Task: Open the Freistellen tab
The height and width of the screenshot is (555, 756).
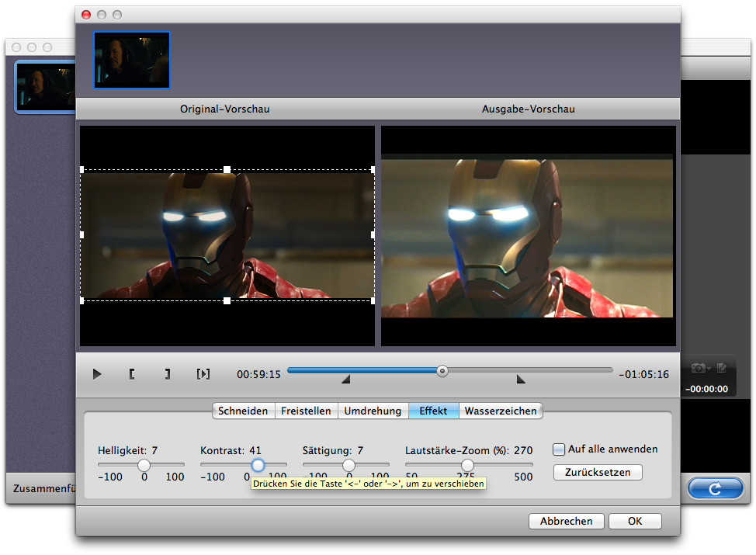Action: pos(306,411)
